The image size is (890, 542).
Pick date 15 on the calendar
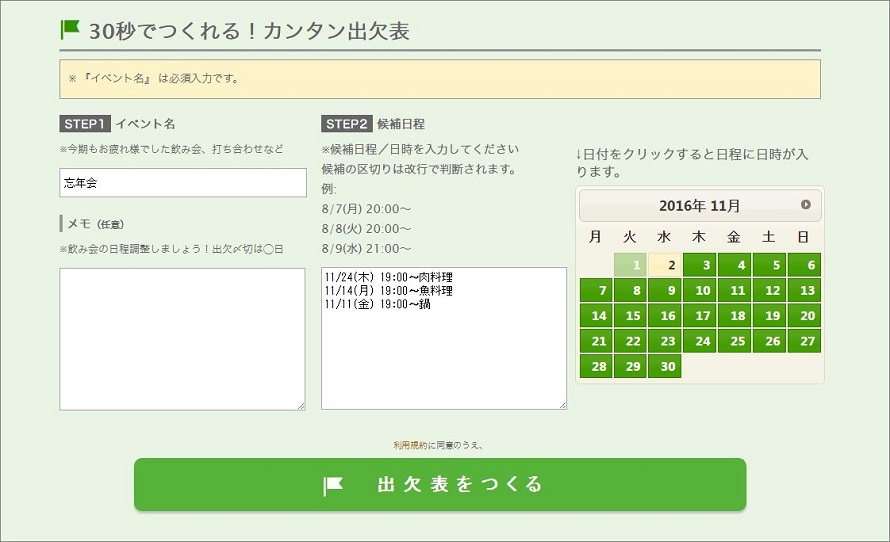(x=630, y=316)
